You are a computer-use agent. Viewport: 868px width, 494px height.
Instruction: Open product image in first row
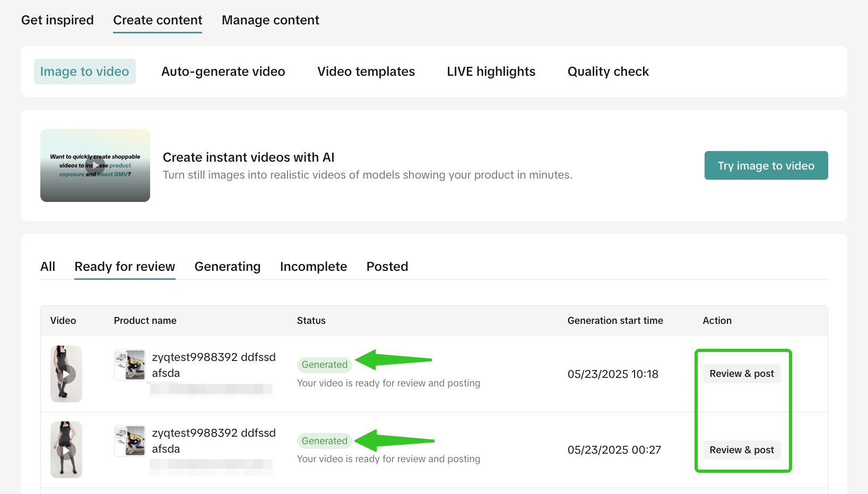tap(130, 365)
